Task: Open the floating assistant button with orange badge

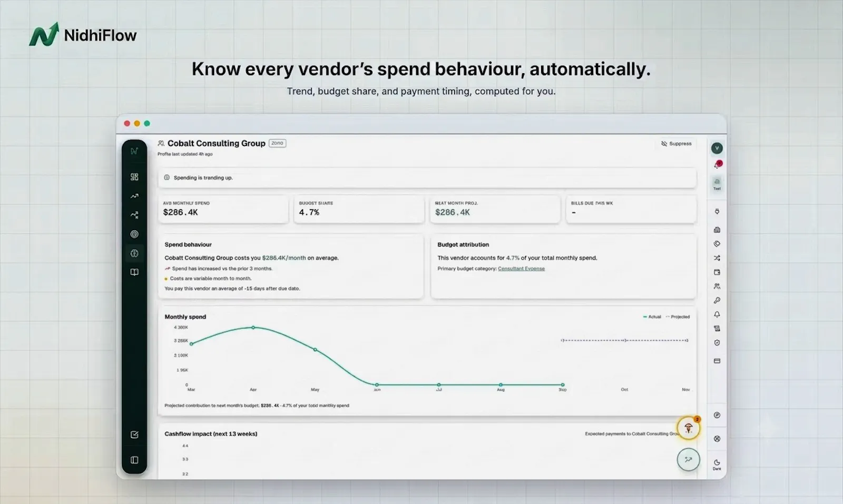Action: (689, 428)
